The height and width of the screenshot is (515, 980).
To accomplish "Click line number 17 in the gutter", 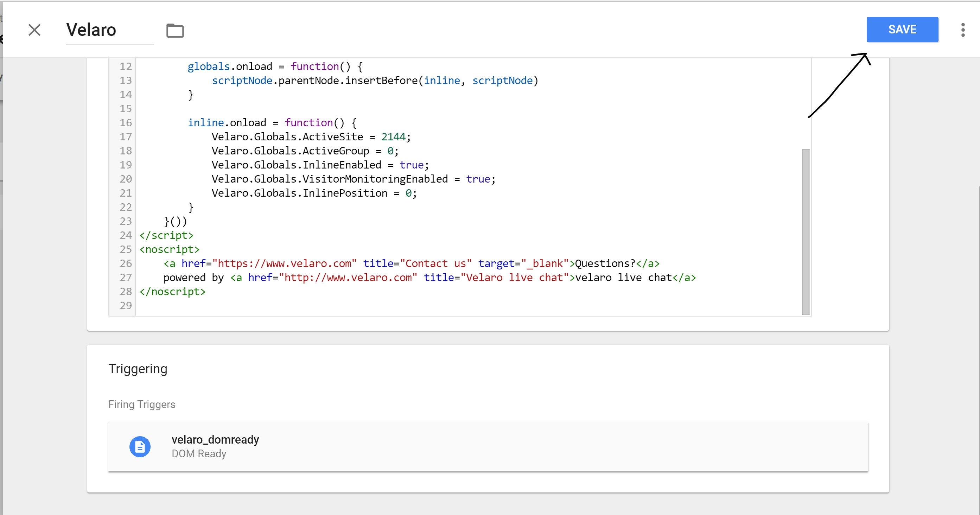I will click(126, 137).
